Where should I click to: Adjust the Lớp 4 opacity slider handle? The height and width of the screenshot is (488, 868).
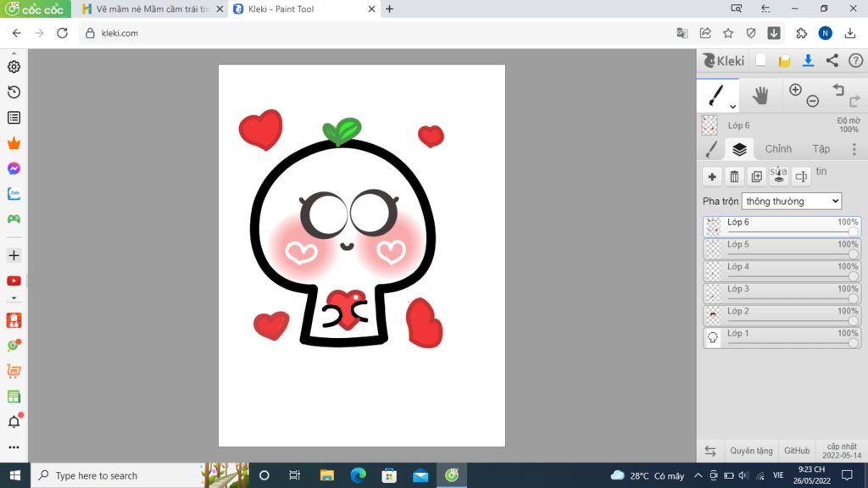(x=853, y=277)
